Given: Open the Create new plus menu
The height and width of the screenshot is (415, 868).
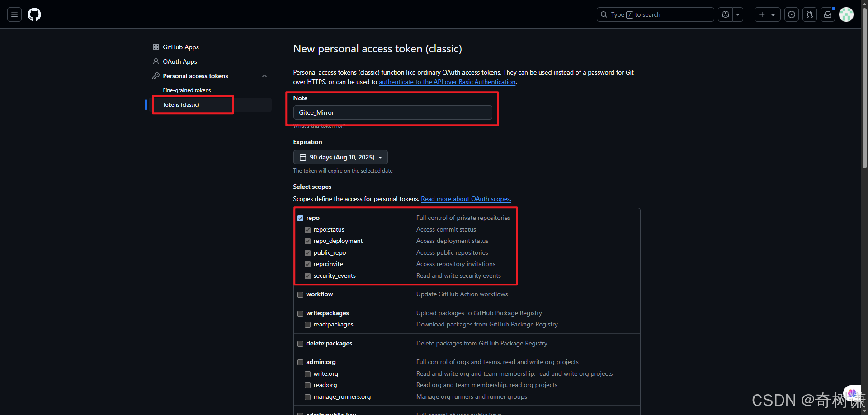Looking at the screenshot, I should coord(767,14).
